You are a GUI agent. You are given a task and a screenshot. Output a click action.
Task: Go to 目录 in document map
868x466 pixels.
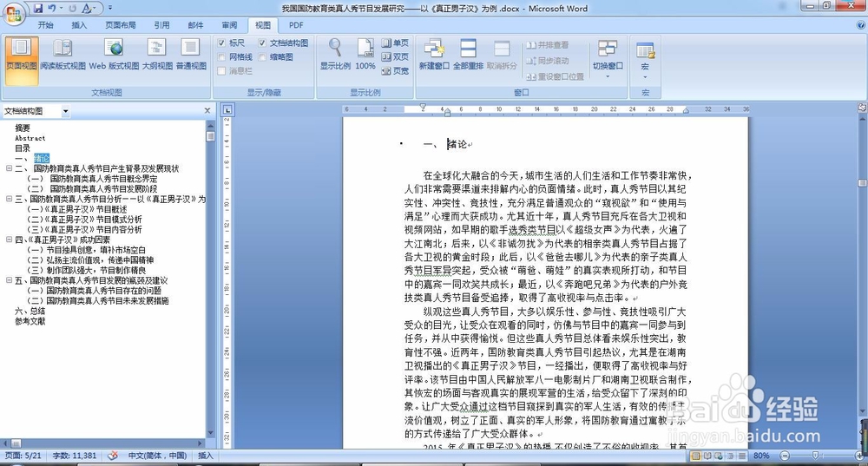23,148
